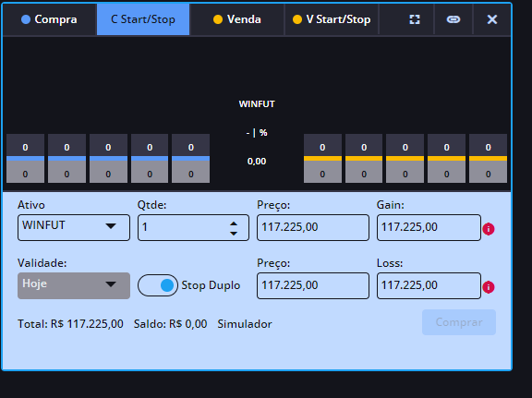Click the Comprar button
The image size is (532, 398).
coord(459,322)
